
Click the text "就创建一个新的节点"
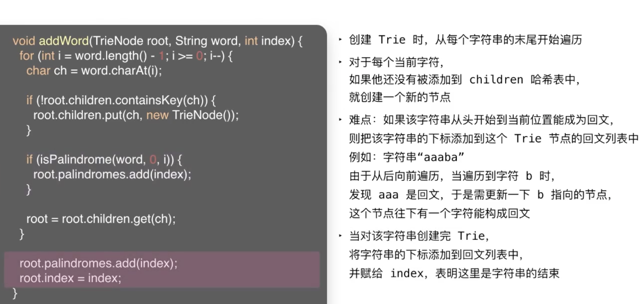coord(400,97)
